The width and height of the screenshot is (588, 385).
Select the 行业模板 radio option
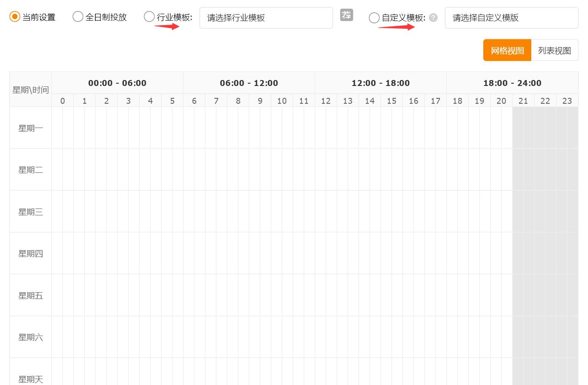(149, 16)
